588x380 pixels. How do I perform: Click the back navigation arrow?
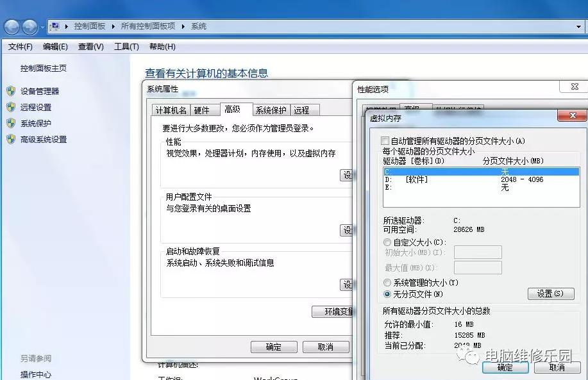click(12, 26)
